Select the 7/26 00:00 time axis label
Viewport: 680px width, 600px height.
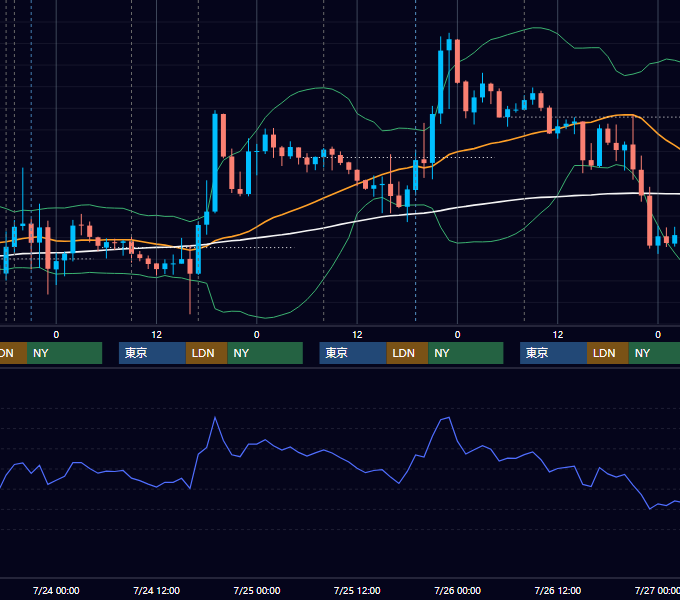coord(458,590)
